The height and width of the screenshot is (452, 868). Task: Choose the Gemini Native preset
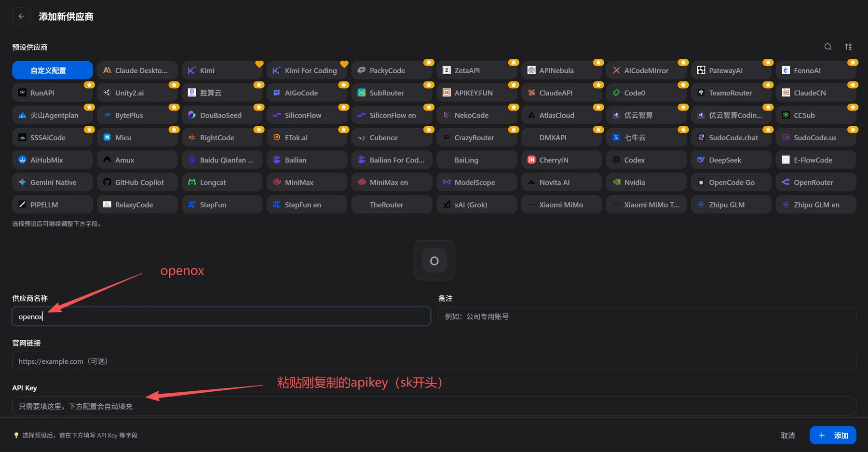point(53,182)
